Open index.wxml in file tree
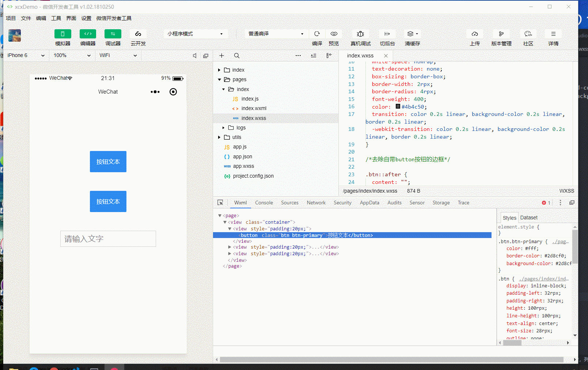The height and width of the screenshot is (370, 588). point(254,108)
